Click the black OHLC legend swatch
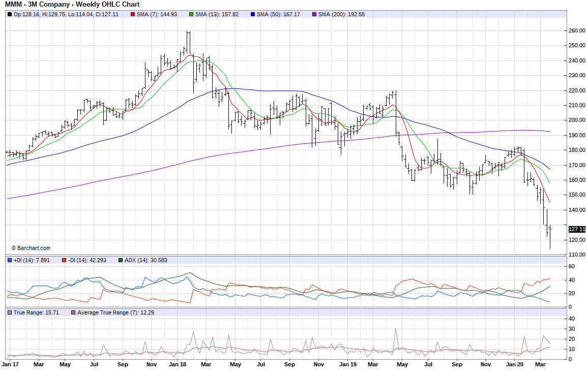588x380 pixels. pos(10,14)
